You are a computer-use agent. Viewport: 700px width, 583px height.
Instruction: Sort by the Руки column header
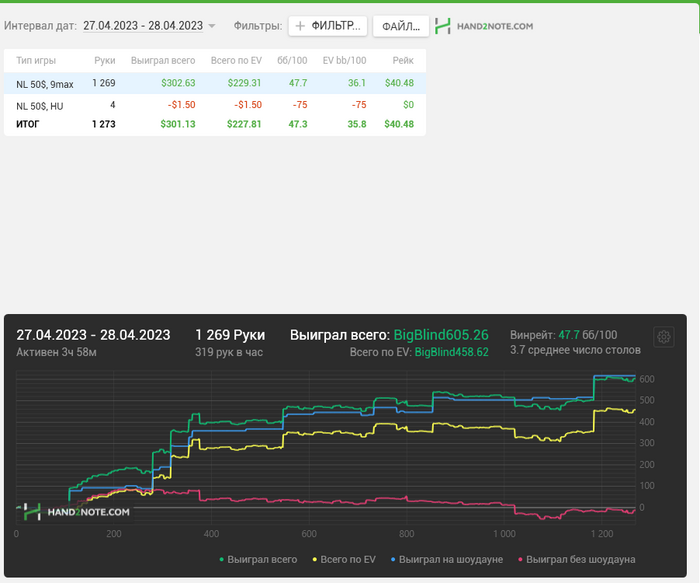tap(104, 60)
